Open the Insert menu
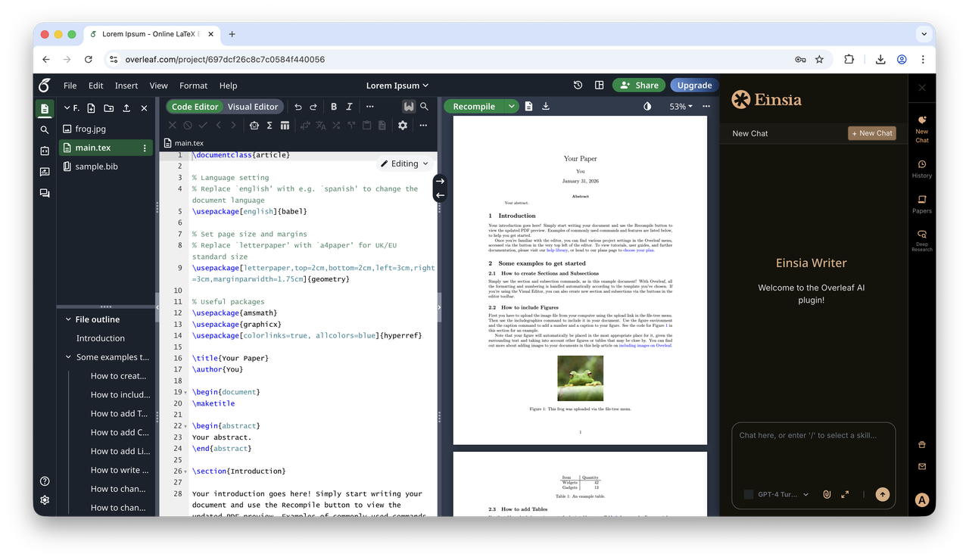Screen dimensions: 969x560 pyautogui.click(x=126, y=86)
